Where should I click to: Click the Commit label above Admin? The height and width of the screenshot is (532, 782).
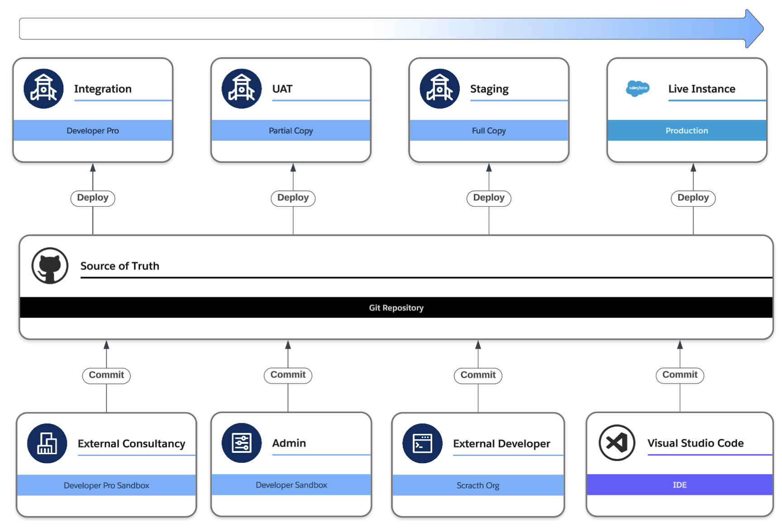coord(288,375)
